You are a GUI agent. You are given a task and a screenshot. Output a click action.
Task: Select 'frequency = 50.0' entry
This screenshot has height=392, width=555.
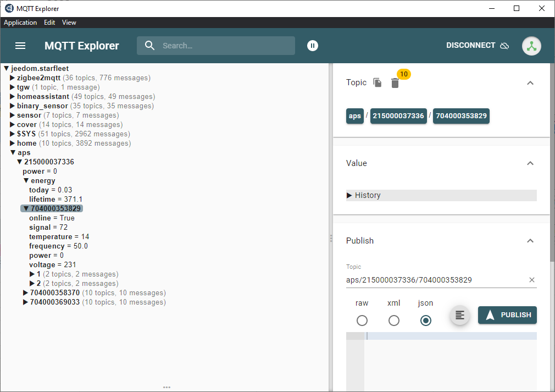(58, 246)
